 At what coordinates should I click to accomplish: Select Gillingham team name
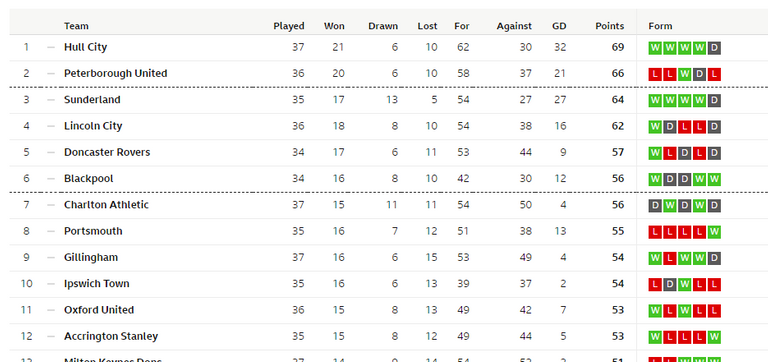[91, 258]
